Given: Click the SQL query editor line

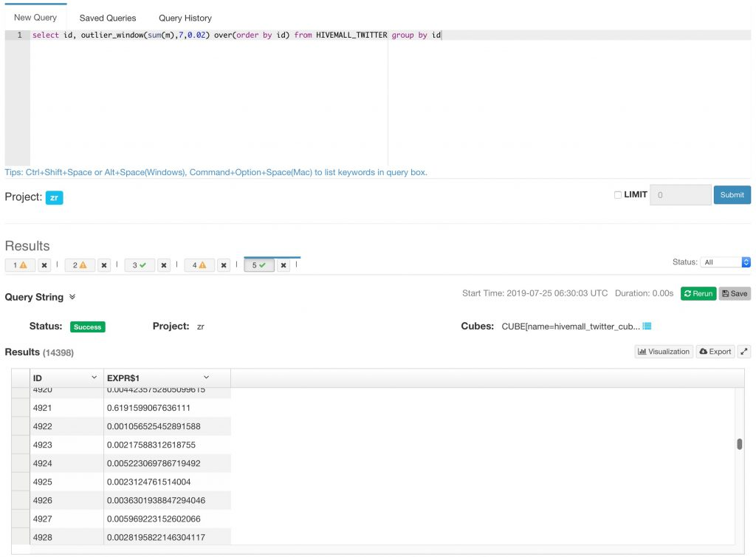Looking at the screenshot, I should pos(391,35).
